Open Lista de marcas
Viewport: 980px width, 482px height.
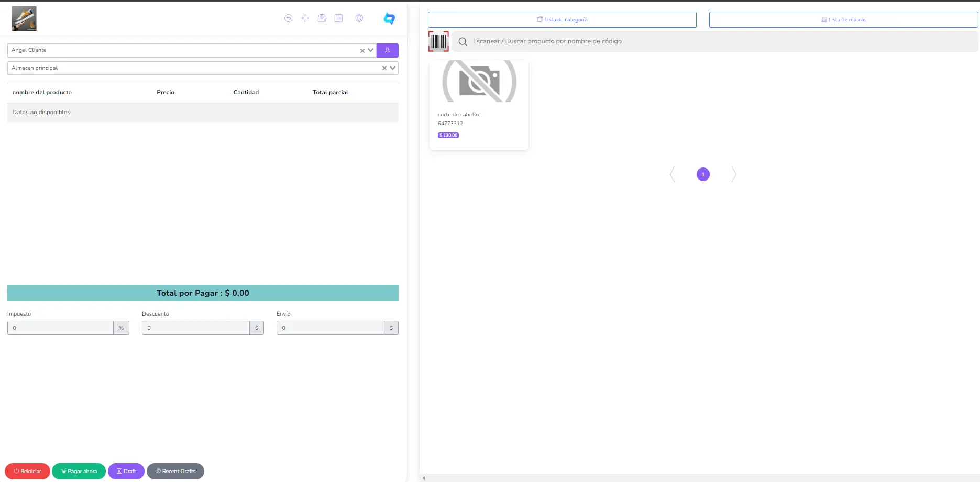click(x=843, y=20)
